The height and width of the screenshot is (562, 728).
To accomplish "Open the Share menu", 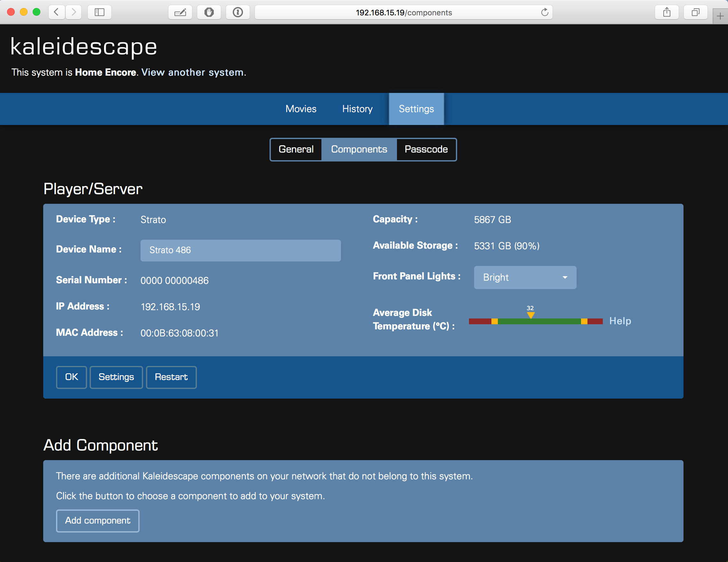I will coord(667,12).
